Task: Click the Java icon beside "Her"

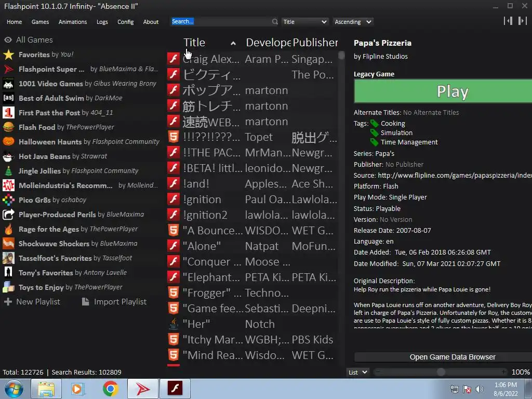Action: tap(174, 324)
